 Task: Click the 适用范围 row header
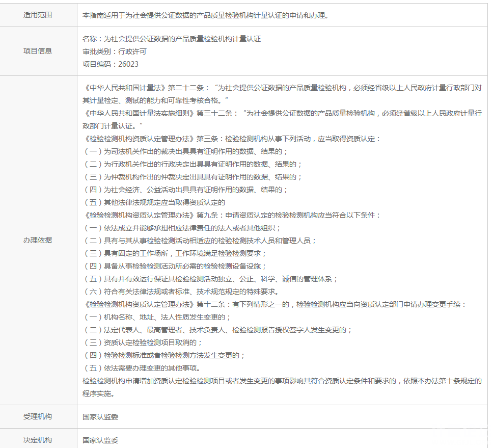pos(38,15)
